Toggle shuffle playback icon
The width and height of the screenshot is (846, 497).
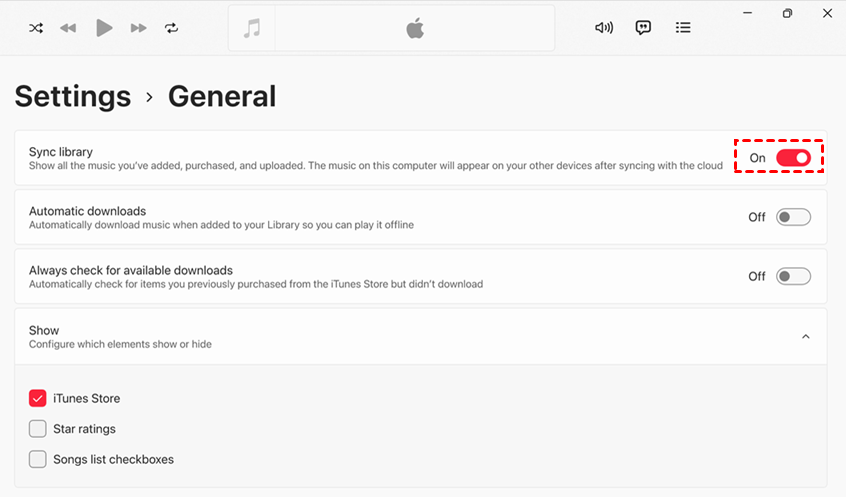(x=36, y=28)
